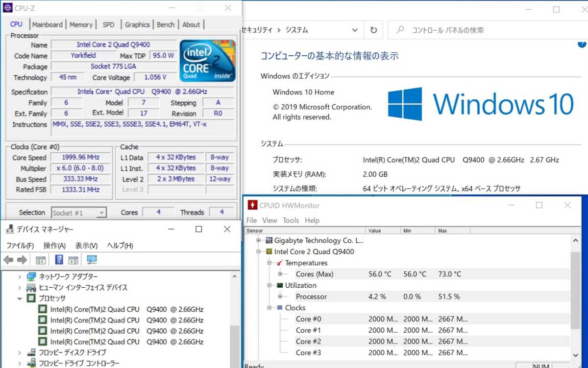Open Tools menu in HWMonitor
Image resolution: width=588 pixels, height=368 pixels.
tap(291, 220)
